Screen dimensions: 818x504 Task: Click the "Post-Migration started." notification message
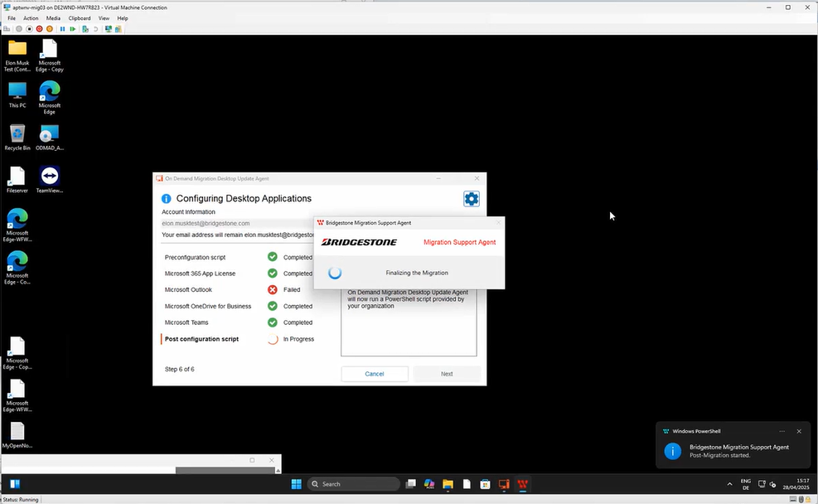[x=720, y=455]
